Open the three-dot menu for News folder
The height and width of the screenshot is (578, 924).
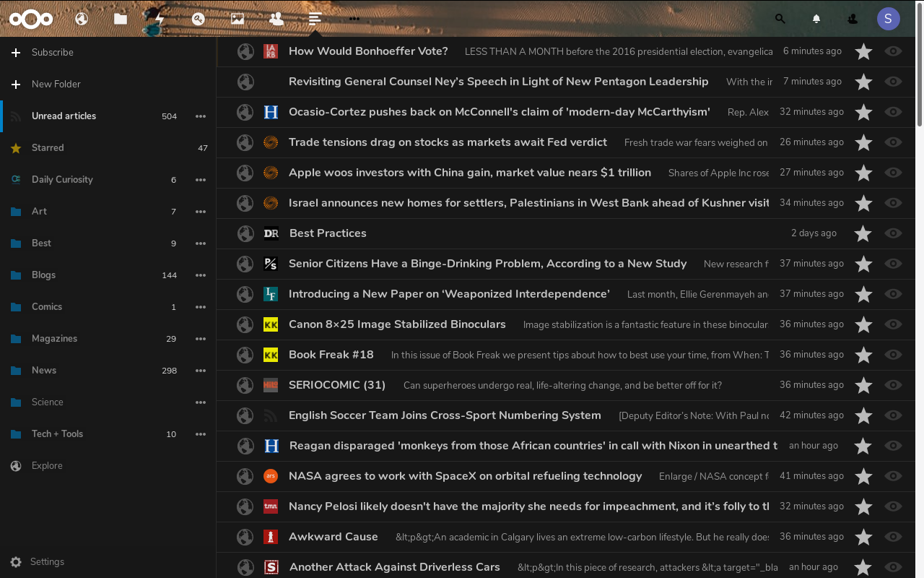coord(201,371)
